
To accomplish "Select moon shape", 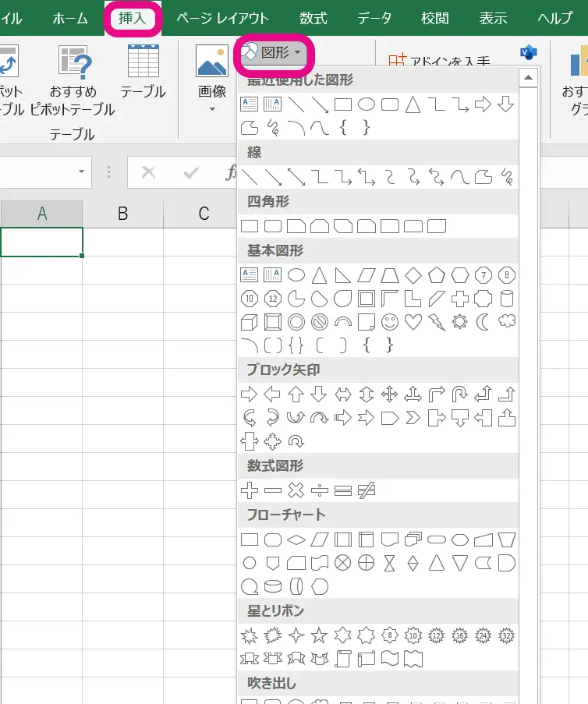I will 483,322.
